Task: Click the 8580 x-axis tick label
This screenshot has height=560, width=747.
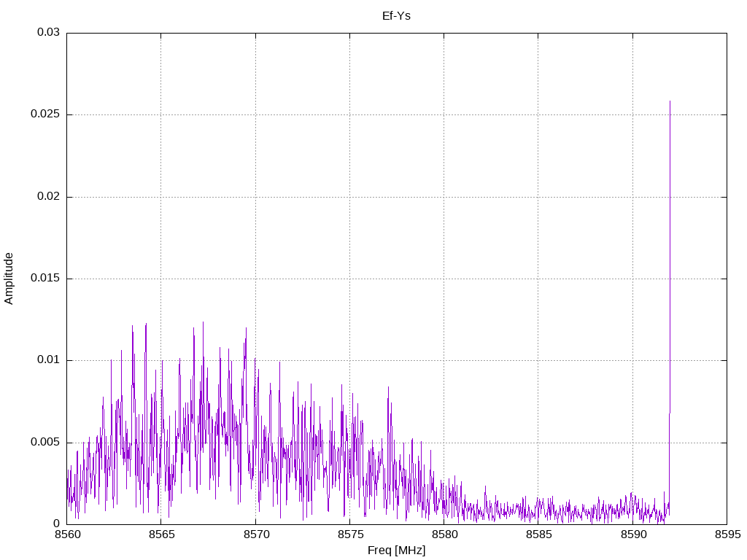Action: coord(444,534)
